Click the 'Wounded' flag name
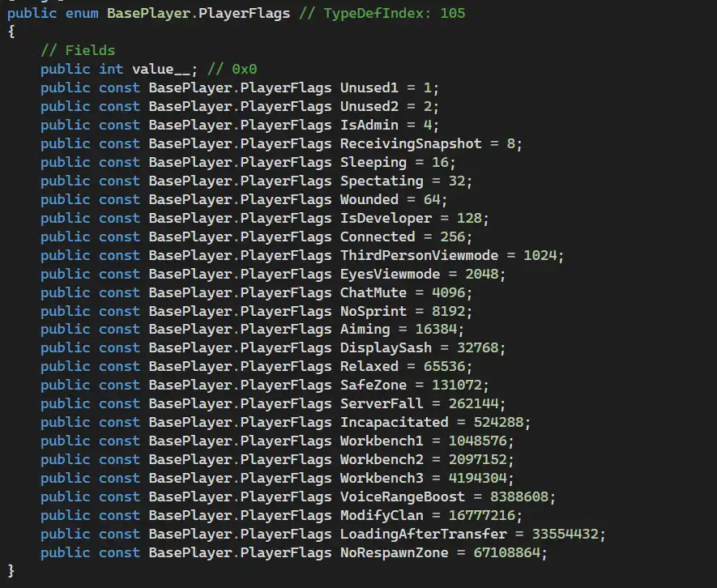 [369, 199]
